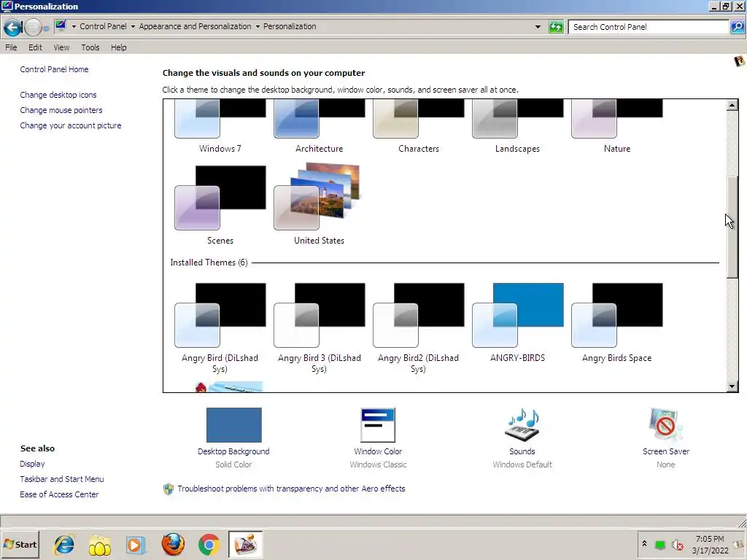Image resolution: width=747 pixels, height=560 pixels.
Task: Open address bar history dropdown
Action: click(538, 27)
